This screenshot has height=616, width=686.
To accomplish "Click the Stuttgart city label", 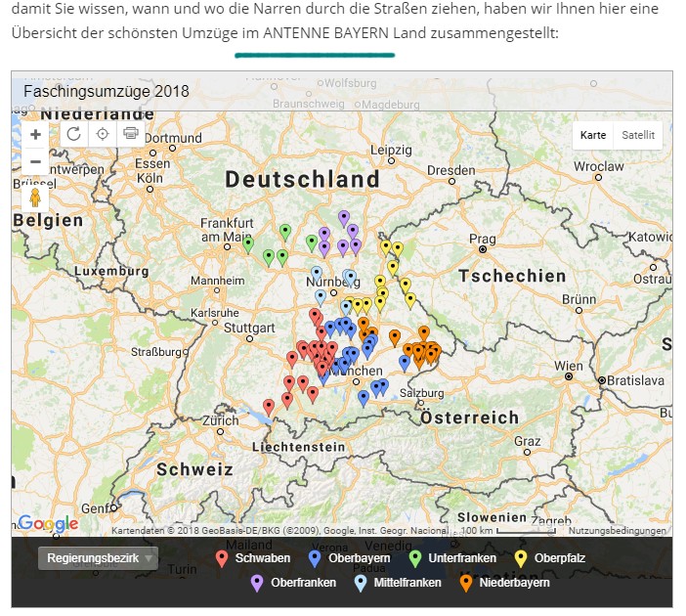I will point(249,328).
